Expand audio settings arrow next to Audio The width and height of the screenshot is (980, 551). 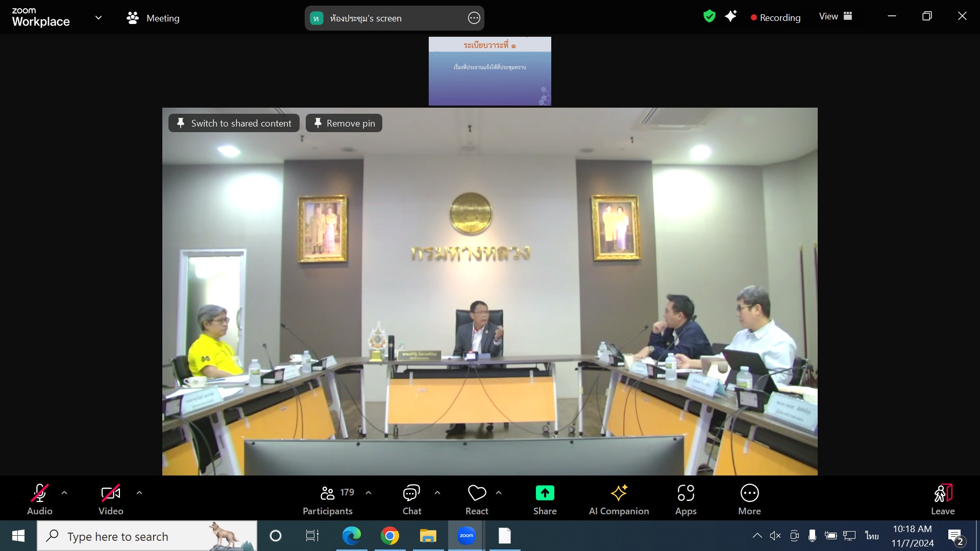pyautogui.click(x=64, y=493)
